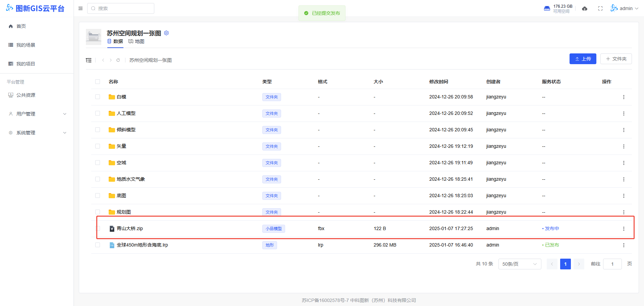Select the checkbox for 倾斜模型 folder

click(x=98, y=130)
